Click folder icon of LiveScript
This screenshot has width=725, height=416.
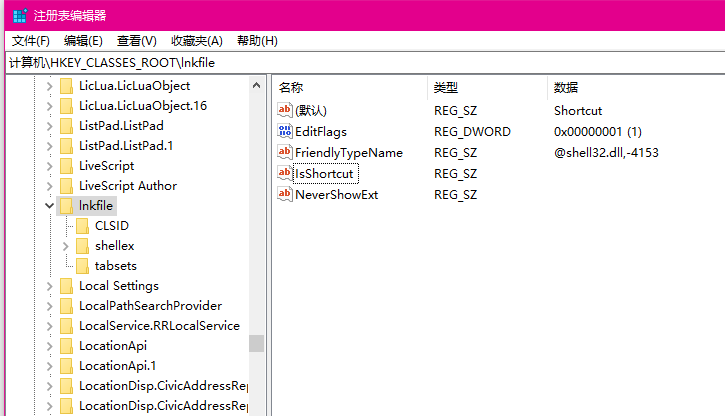click(67, 166)
